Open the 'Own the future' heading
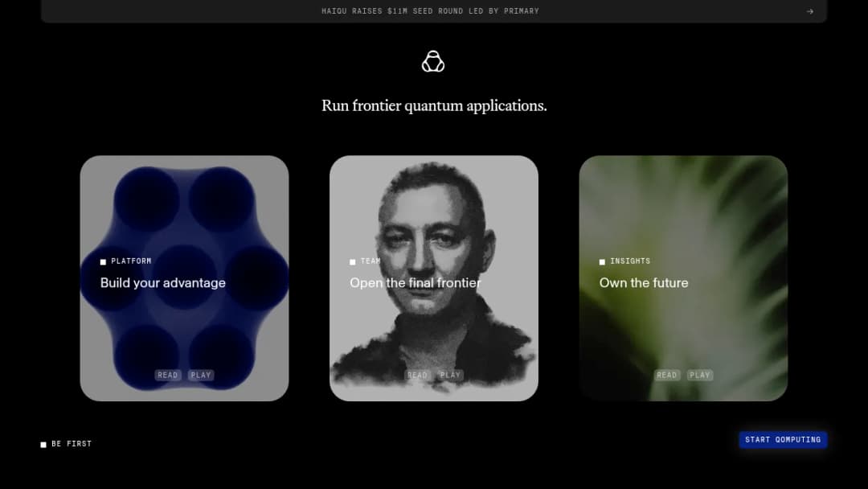This screenshot has width=868, height=489. [644, 283]
